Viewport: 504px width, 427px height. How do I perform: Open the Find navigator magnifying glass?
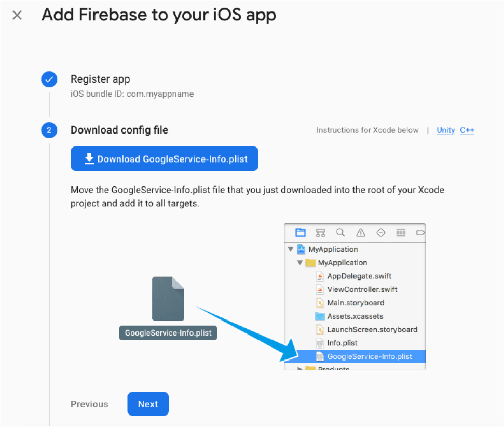pos(340,233)
